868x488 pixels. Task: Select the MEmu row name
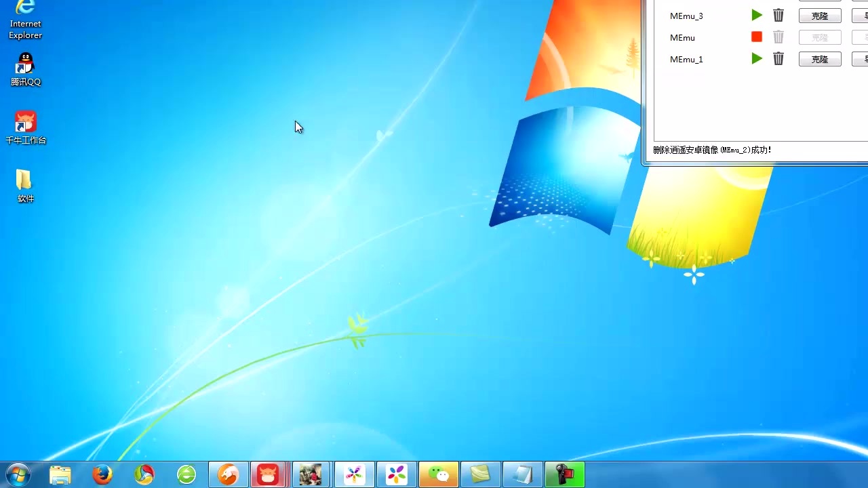pyautogui.click(x=682, y=37)
